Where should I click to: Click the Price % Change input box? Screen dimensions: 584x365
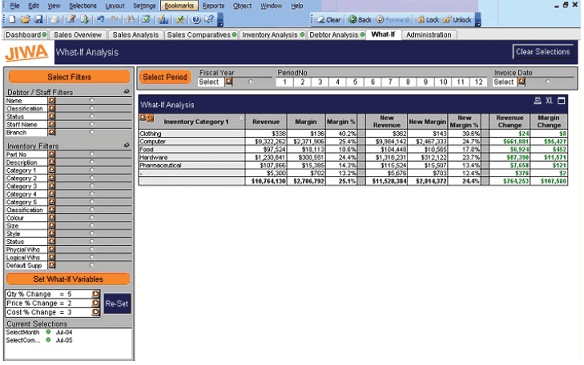coord(53,303)
